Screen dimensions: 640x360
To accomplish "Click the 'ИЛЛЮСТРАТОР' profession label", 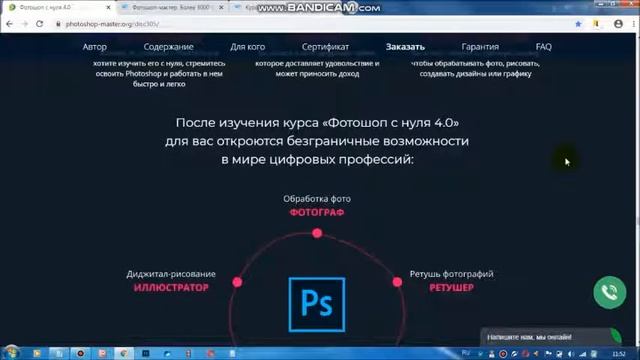I will (x=171, y=288).
